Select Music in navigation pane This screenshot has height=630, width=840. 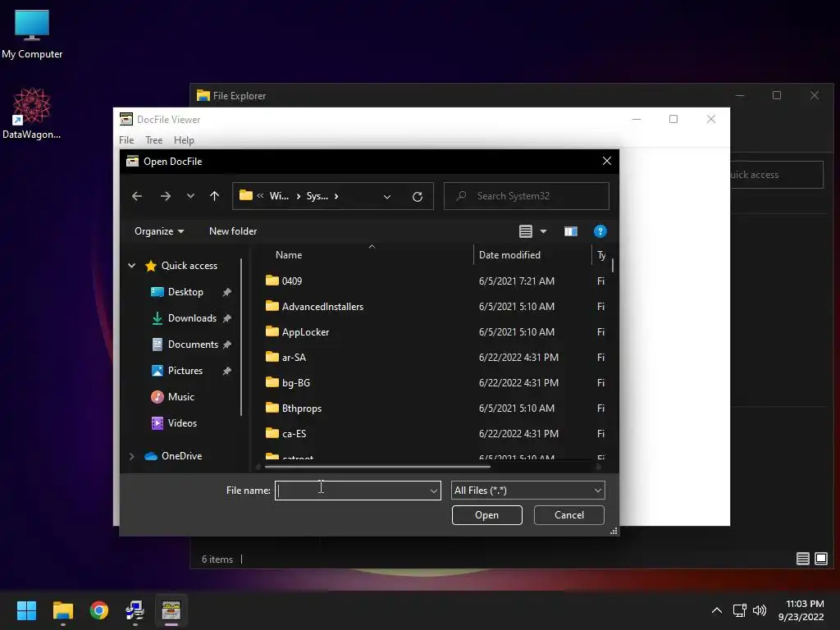click(x=181, y=397)
